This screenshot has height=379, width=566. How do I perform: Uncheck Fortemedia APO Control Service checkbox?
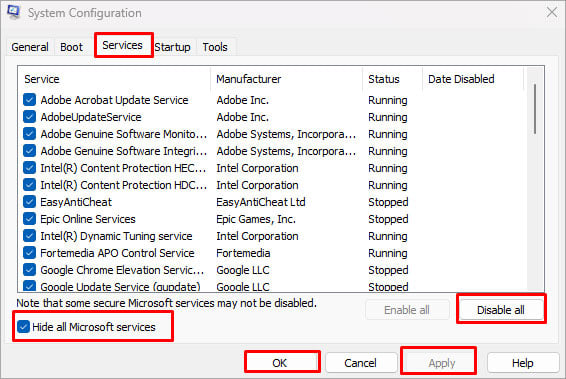(29, 252)
